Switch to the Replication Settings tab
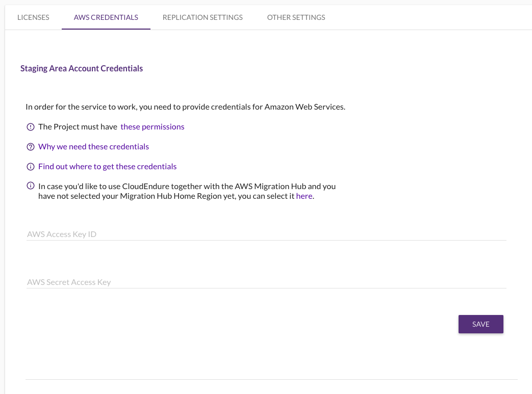 pos(202,17)
